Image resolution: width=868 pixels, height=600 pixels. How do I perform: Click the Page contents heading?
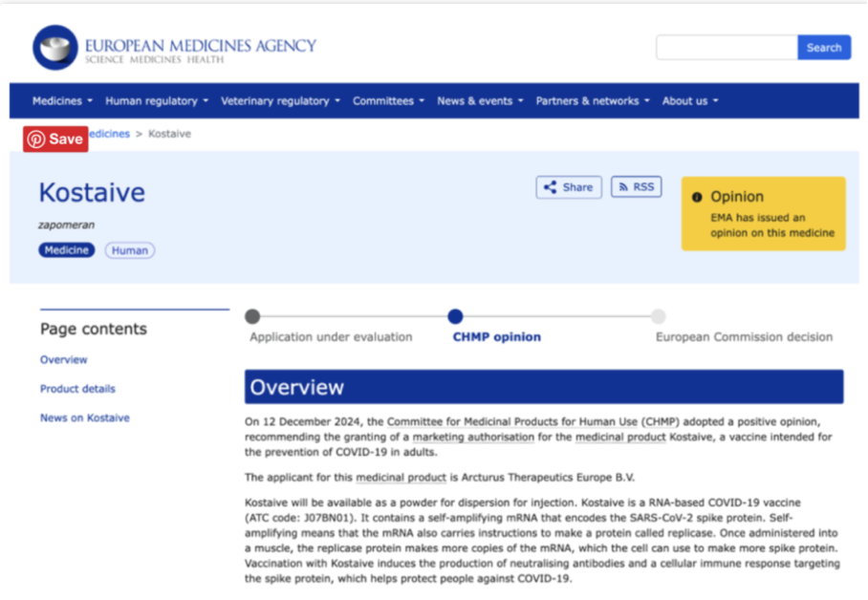[x=94, y=329]
